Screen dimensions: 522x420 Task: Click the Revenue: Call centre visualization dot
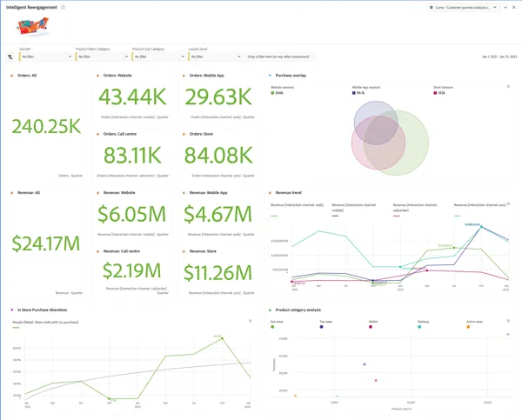[97, 251]
